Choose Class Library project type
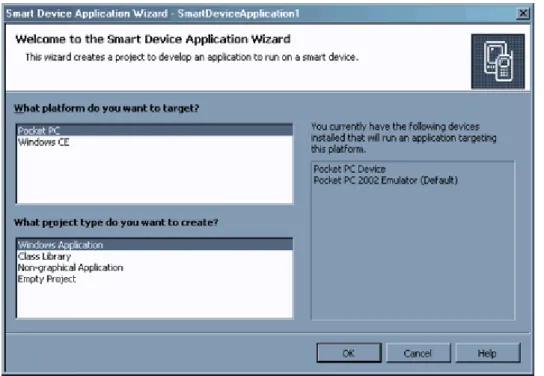Image resolution: width=544 pixels, height=376 pixels. coord(154,256)
